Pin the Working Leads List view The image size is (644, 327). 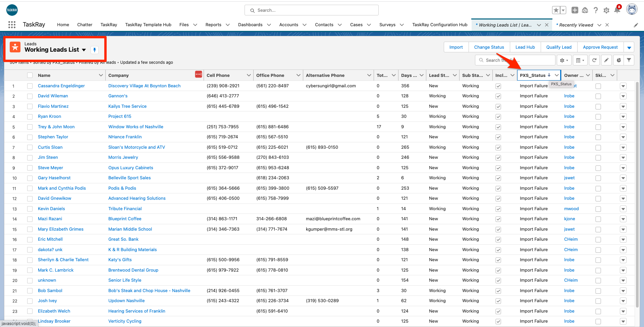coord(95,50)
